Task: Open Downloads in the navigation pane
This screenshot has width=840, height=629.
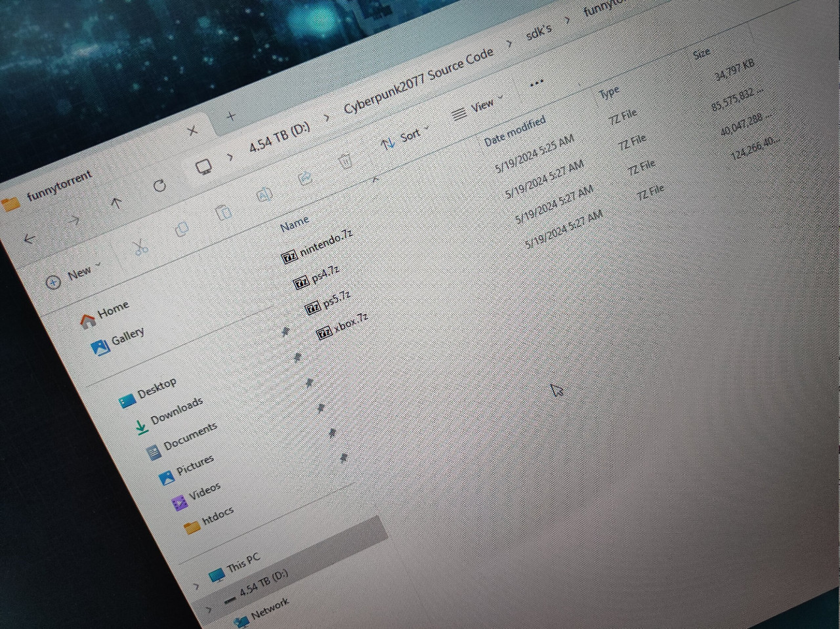Action: (x=169, y=415)
